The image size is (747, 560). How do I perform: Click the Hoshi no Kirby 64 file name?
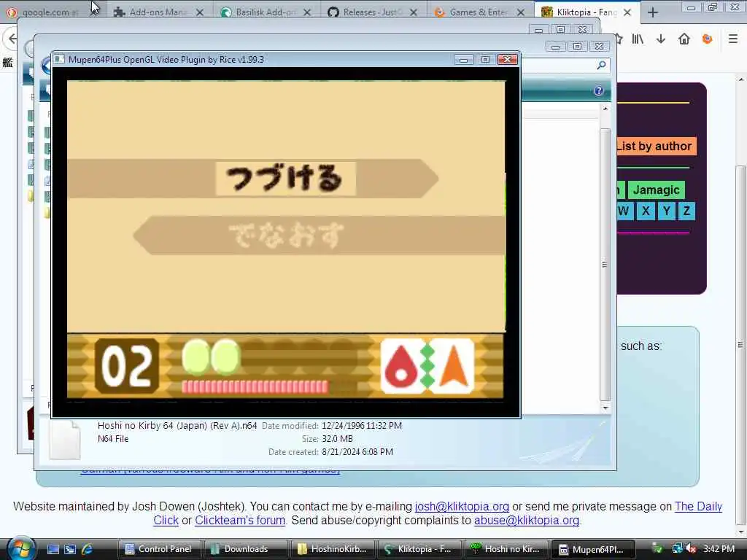[x=177, y=425]
